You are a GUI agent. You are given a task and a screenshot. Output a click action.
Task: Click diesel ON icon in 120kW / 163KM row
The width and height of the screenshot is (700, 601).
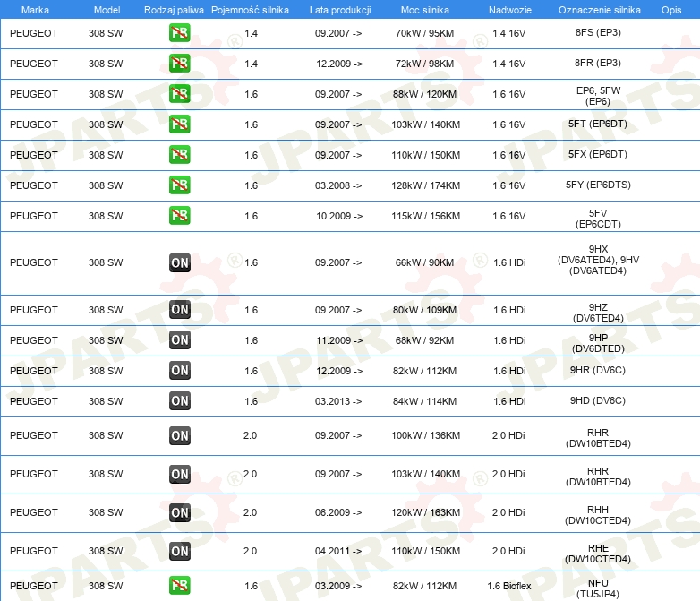click(179, 512)
